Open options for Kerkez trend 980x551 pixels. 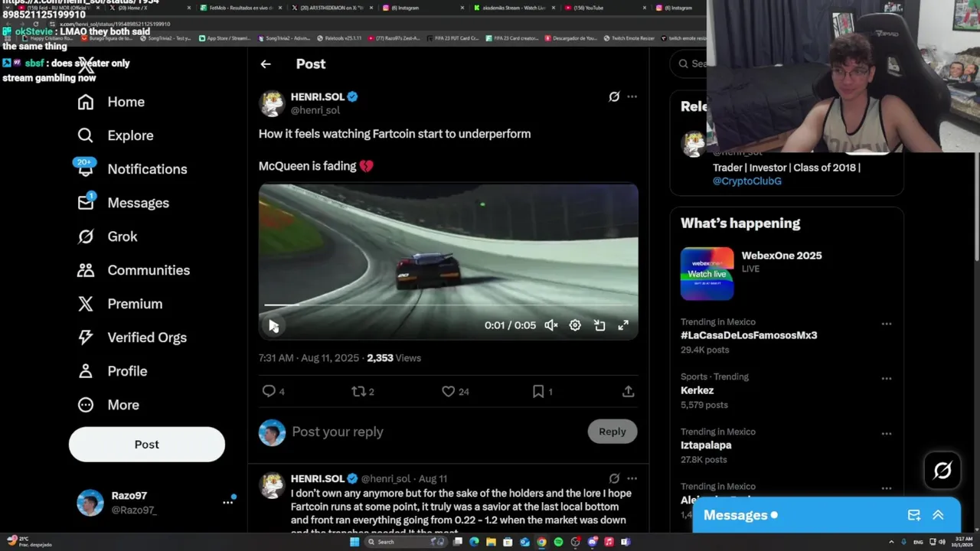[x=887, y=379]
